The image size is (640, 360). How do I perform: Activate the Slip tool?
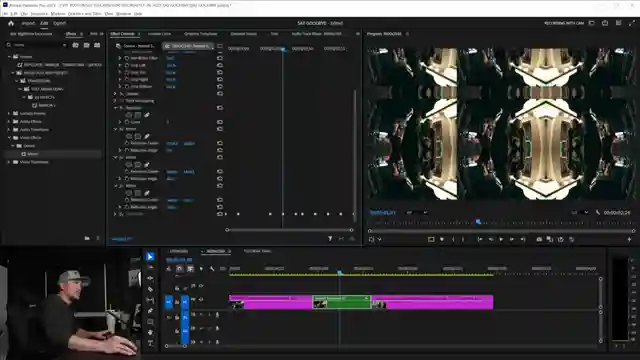[x=150, y=300]
